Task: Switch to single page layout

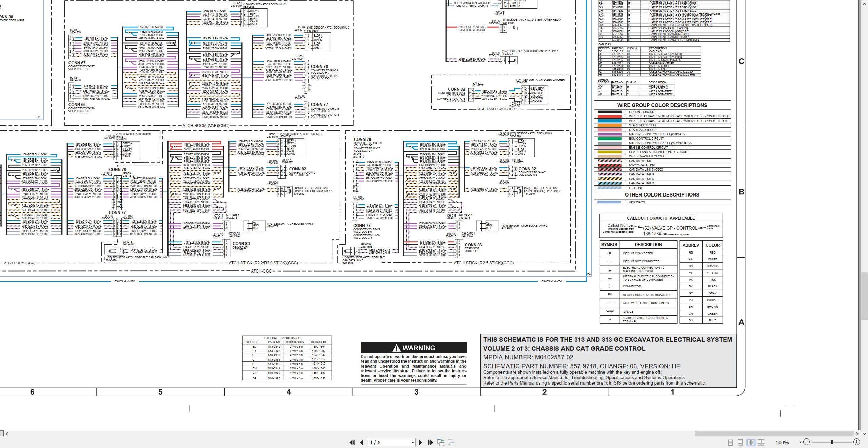Action: 730,442
